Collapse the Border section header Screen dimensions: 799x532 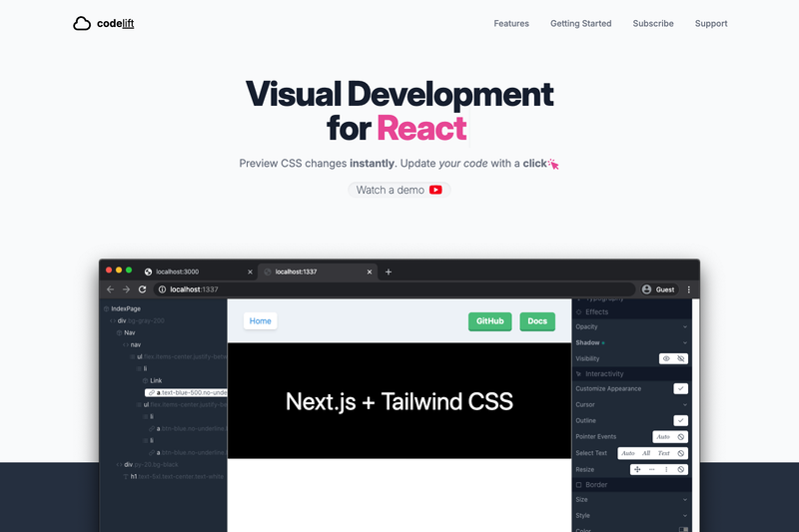click(x=632, y=485)
